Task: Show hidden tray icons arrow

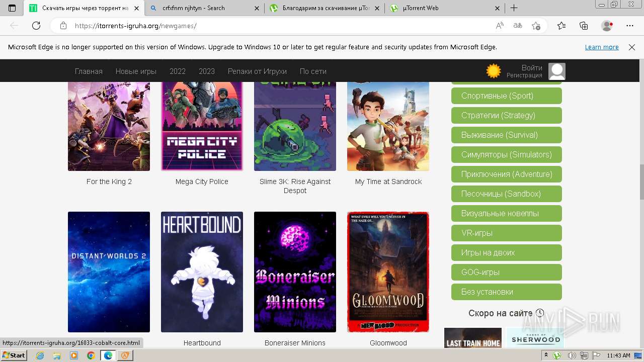Action: click(546, 355)
